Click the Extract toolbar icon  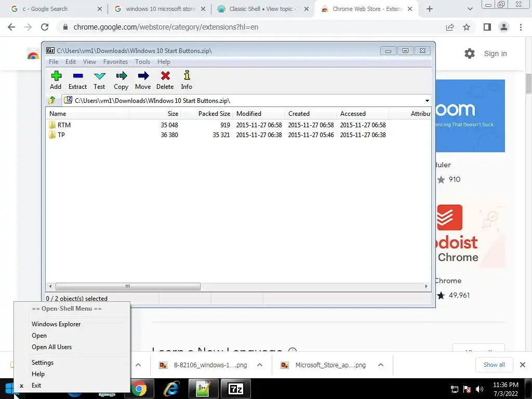78,76
